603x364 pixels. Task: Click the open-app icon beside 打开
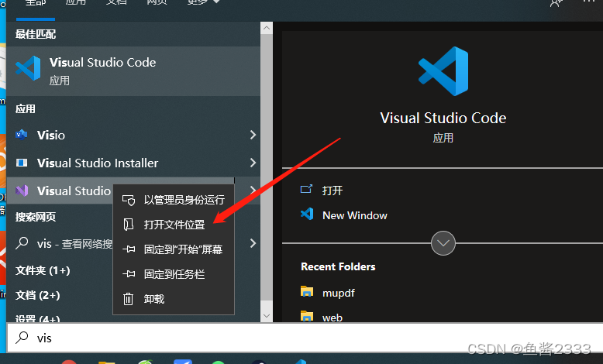pos(306,189)
